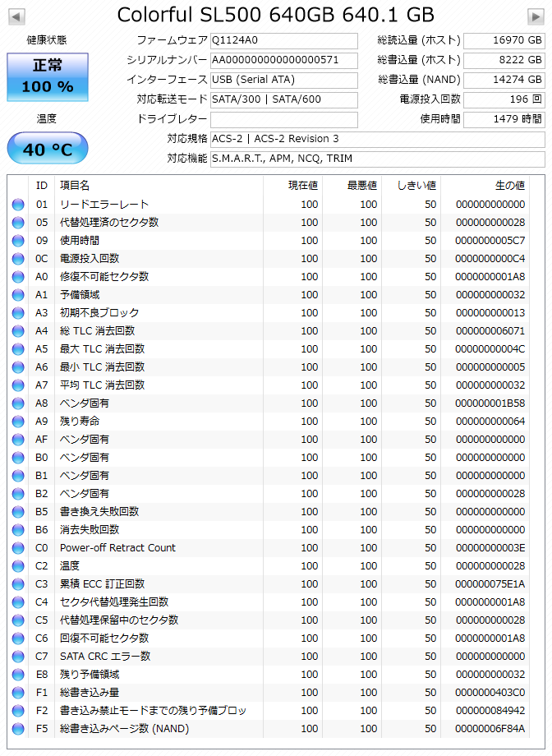The width and height of the screenshot is (552, 756).
Task: Click status icon for C4 セクタ代替処理発生回数
Action: [18, 602]
